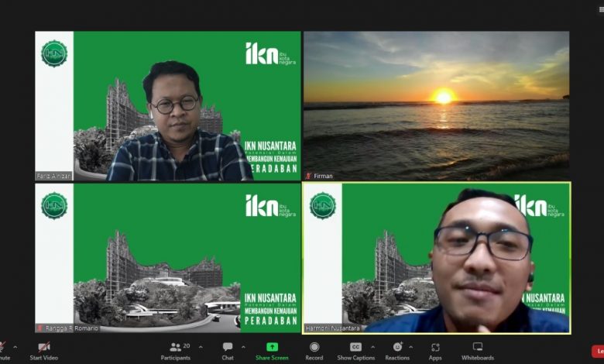Image resolution: width=604 pixels, height=364 pixels.
Task: Click the Fariz Alnizar name label
Action: click(x=53, y=176)
